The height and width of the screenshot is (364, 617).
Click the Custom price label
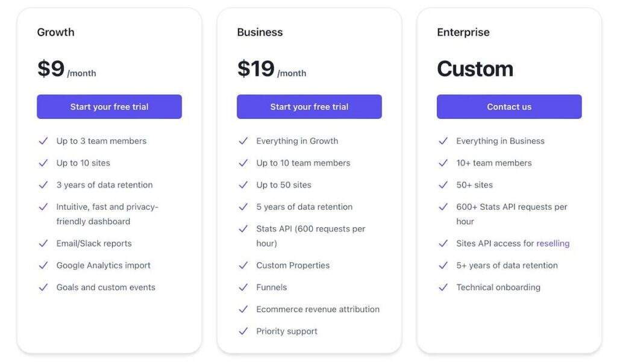[x=475, y=69]
